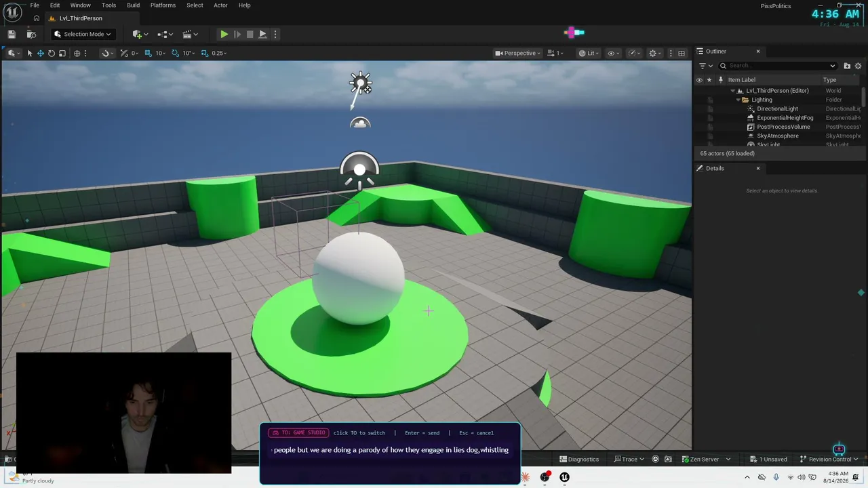Screen dimensions: 868x488
Task: Click the 1 Unsaved status button
Action: point(768,459)
